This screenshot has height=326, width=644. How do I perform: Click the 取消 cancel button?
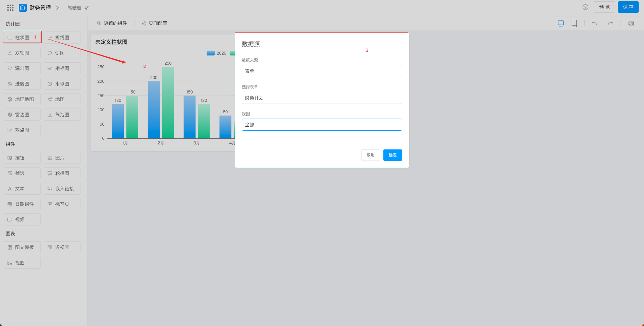click(370, 155)
